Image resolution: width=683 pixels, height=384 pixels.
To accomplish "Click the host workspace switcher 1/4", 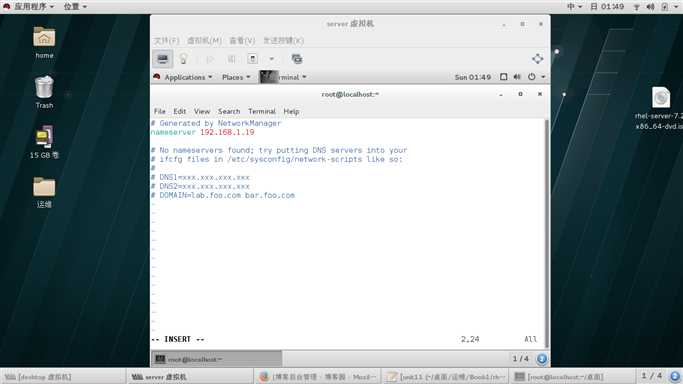I will (652, 376).
